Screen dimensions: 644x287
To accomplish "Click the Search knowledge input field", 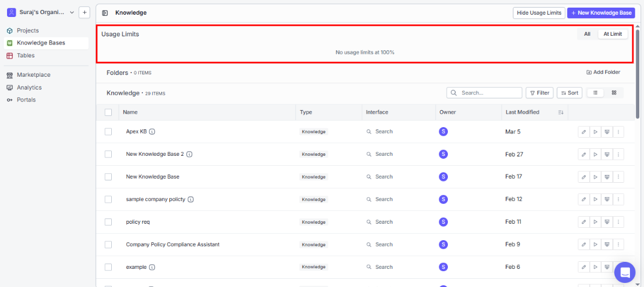I will pos(484,93).
